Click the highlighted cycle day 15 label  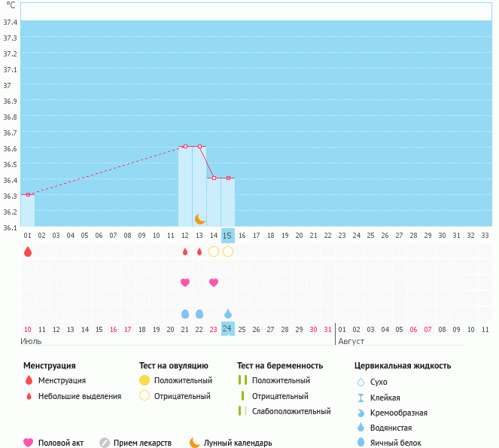click(228, 236)
